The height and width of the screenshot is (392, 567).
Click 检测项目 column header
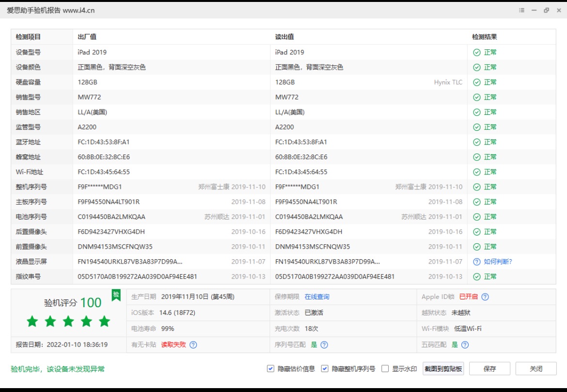pyautogui.click(x=28, y=37)
